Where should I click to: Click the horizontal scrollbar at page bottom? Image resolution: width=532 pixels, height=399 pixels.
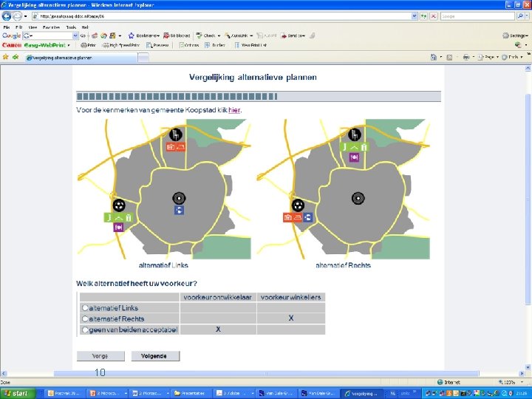click(266, 374)
